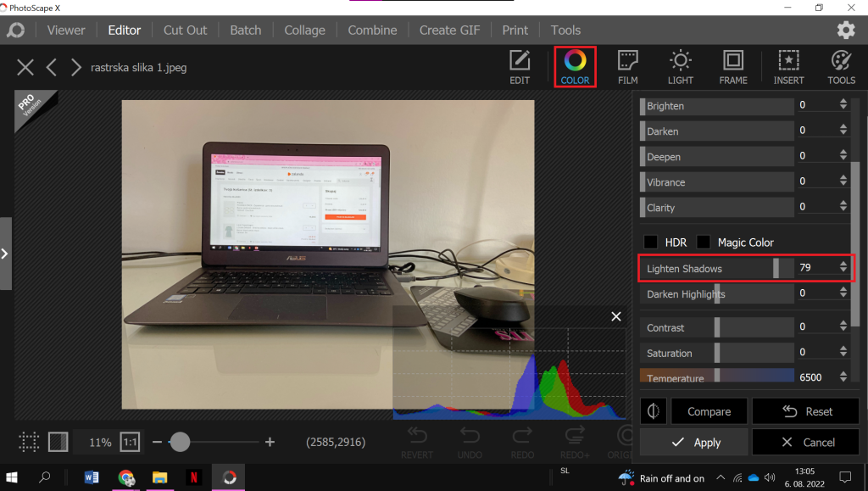Close the current image with the X icon
This screenshot has width=868, height=491.
25,68
